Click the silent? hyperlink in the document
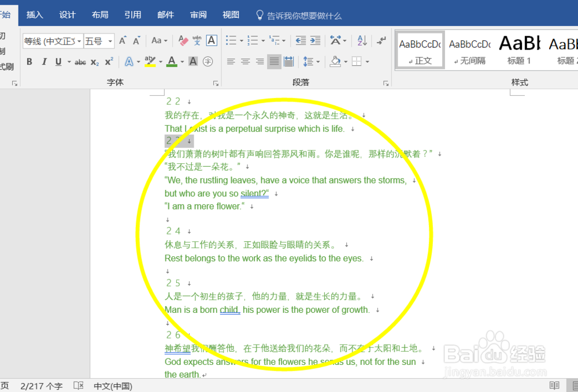This screenshot has width=578, height=392. point(255,193)
